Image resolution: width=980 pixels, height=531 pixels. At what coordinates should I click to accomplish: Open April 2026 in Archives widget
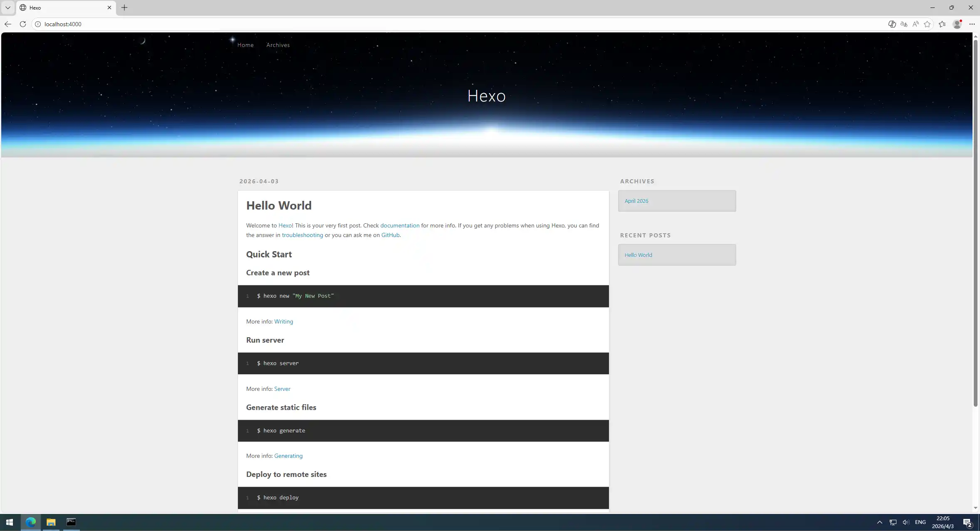coord(636,201)
